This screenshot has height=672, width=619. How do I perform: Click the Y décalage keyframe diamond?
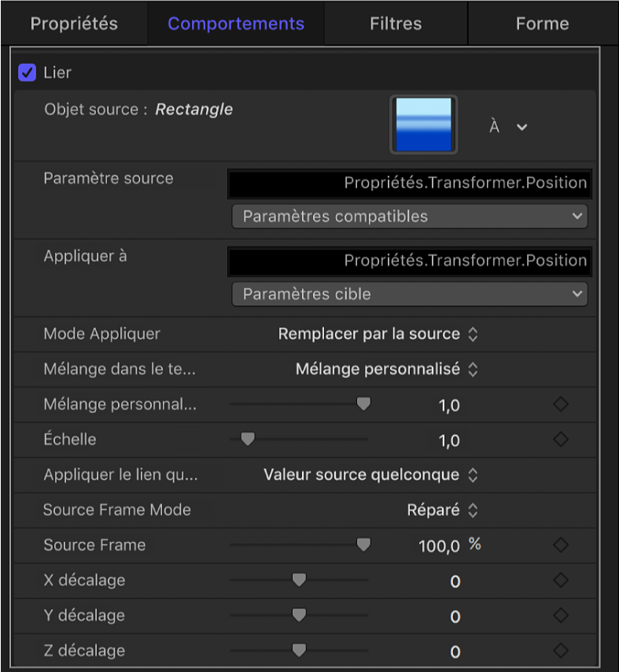pyautogui.click(x=560, y=615)
